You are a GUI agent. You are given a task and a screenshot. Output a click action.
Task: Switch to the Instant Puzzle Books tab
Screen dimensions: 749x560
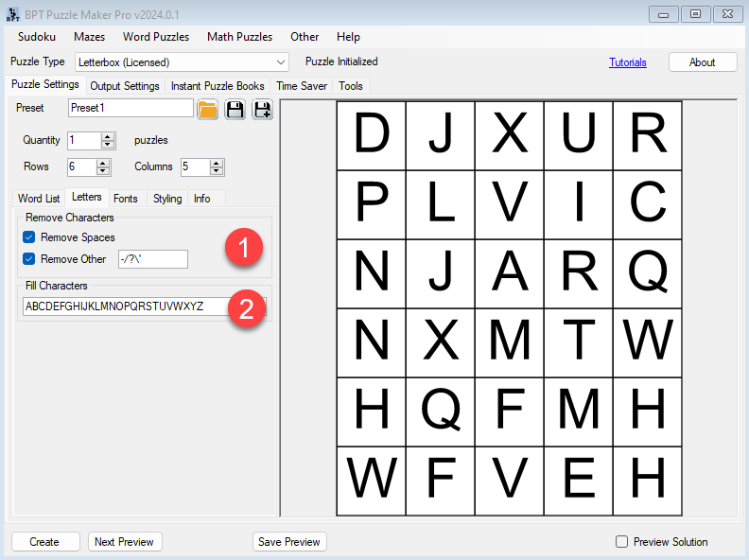218,86
